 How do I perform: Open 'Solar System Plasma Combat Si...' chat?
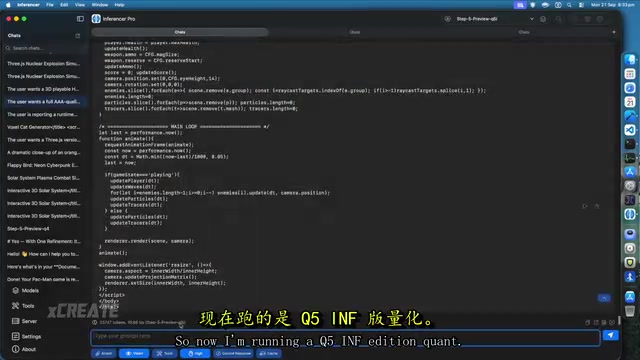(43, 178)
